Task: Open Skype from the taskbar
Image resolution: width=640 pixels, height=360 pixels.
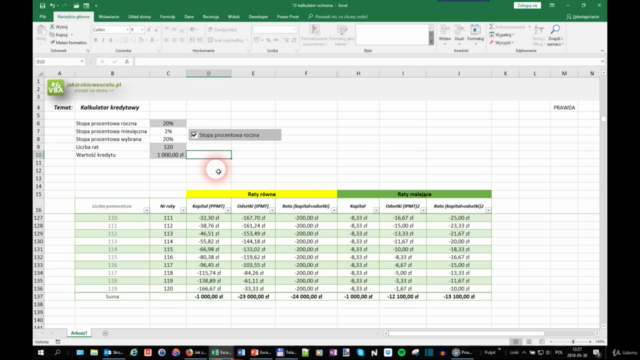Action: (x=360, y=352)
